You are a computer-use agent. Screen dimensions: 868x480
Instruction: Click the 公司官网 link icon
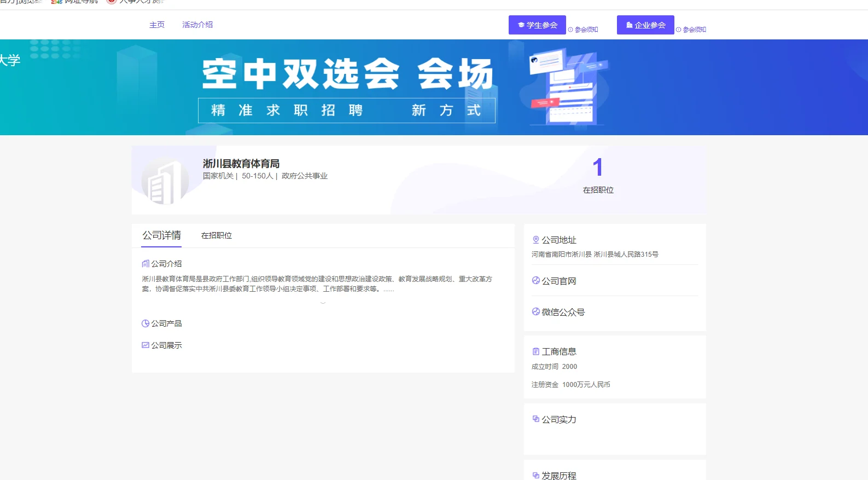536,281
